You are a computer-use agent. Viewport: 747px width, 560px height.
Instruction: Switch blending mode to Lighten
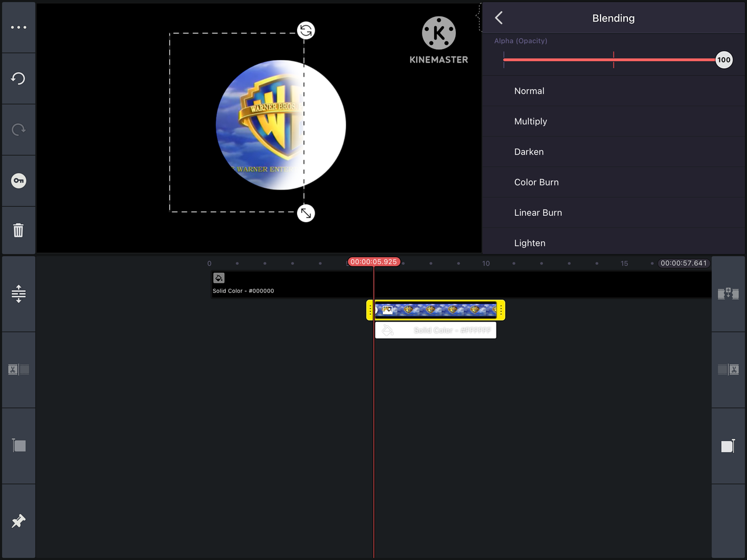point(613,242)
